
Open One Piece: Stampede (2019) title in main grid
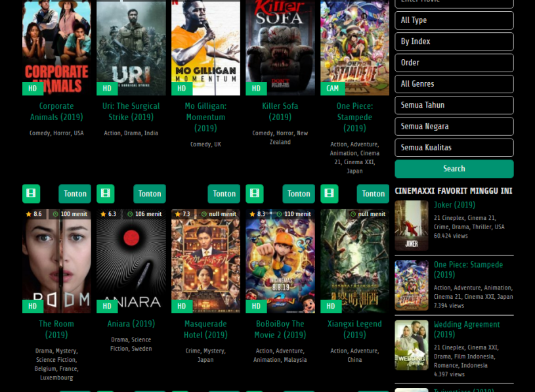point(355,117)
